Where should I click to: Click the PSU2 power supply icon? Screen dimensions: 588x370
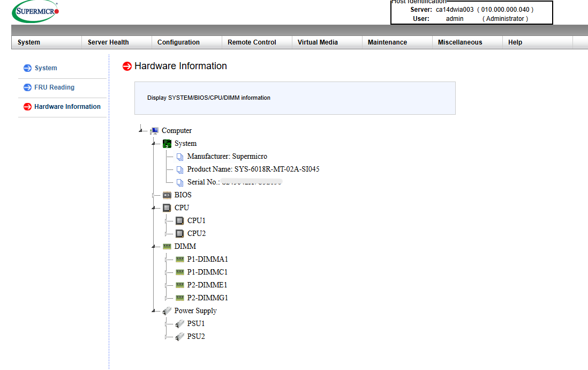click(180, 337)
